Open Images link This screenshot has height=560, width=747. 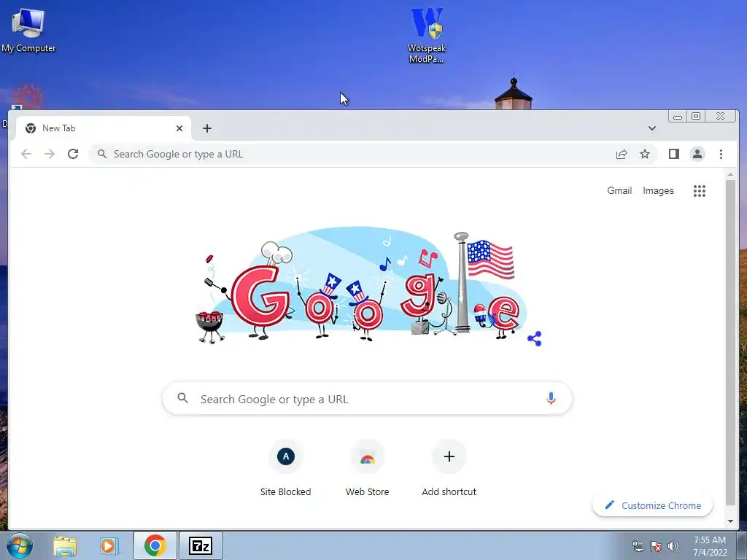click(x=658, y=190)
